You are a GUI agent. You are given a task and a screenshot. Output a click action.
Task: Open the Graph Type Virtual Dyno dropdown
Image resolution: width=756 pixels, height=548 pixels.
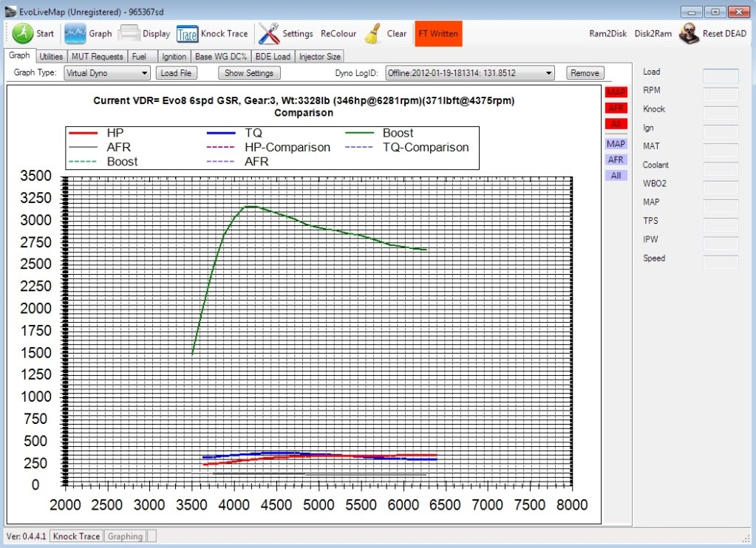click(107, 73)
